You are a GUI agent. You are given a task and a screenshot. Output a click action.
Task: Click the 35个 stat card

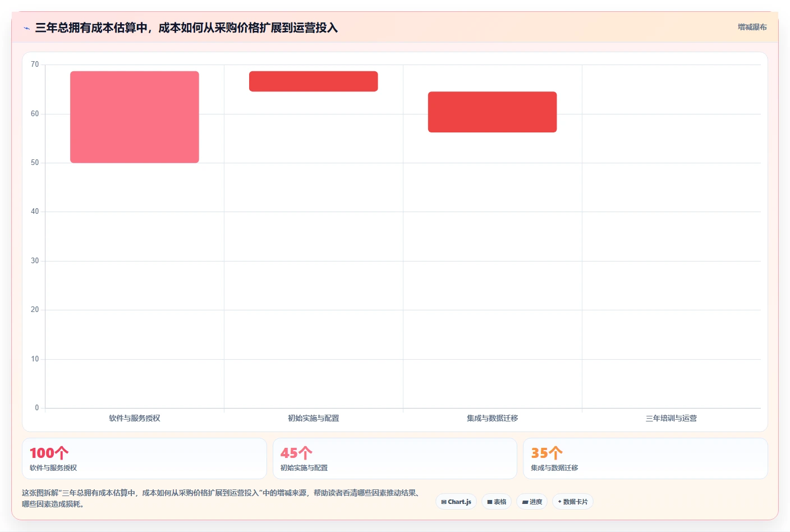pos(645,458)
